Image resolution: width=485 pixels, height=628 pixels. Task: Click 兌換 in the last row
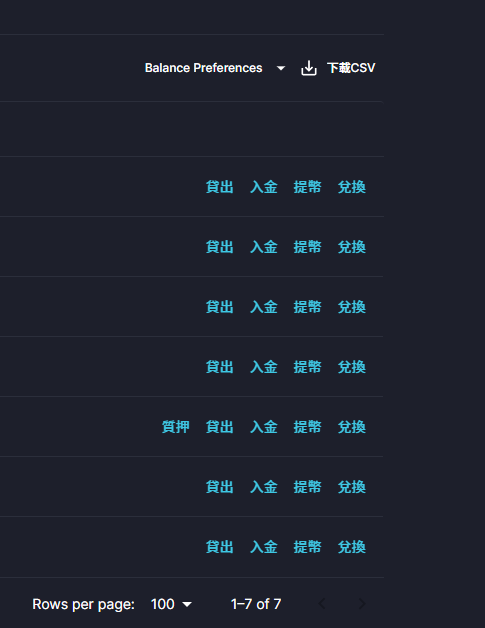click(x=352, y=547)
